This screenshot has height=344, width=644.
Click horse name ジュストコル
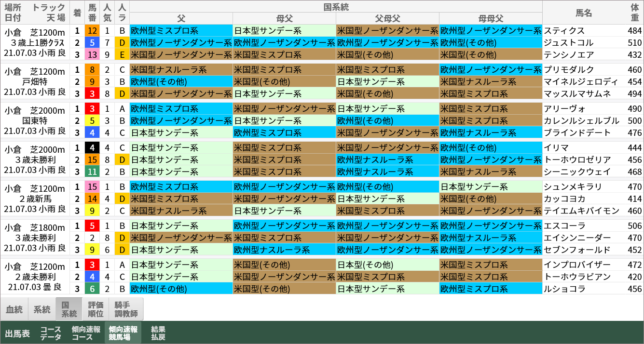tap(568, 42)
